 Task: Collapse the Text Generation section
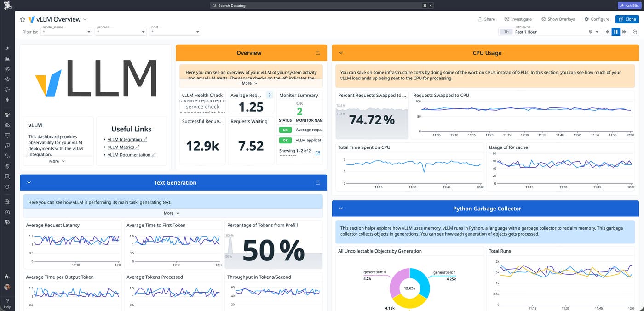coord(29,182)
